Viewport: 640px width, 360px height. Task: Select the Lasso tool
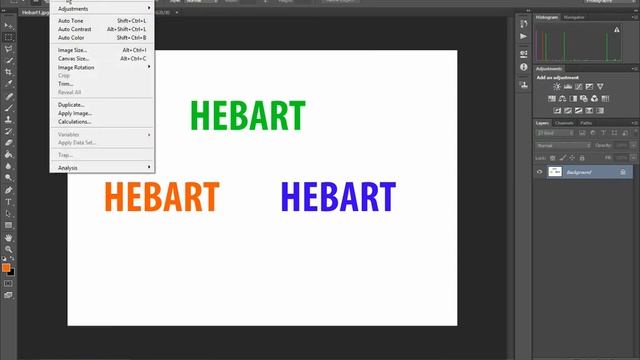tap(8, 49)
